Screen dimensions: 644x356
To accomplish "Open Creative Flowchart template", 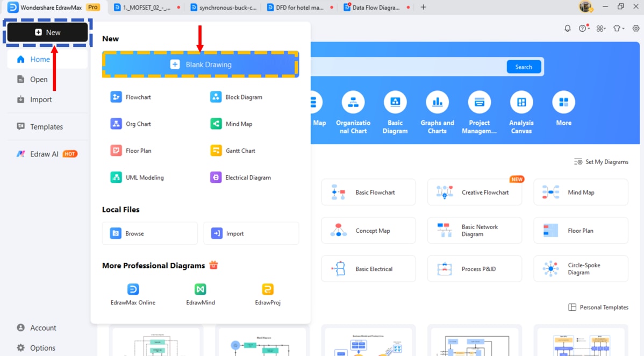I will point(474,192).
